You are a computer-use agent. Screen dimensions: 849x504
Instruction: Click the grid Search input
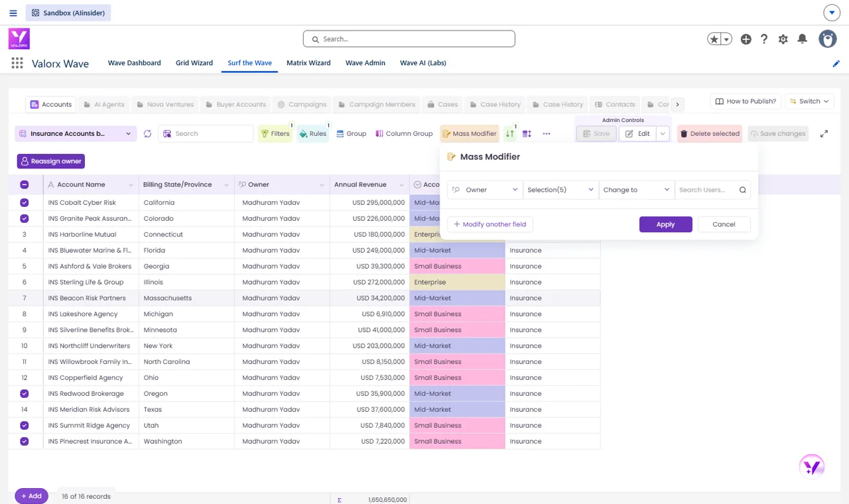click(x=206, y=133)
